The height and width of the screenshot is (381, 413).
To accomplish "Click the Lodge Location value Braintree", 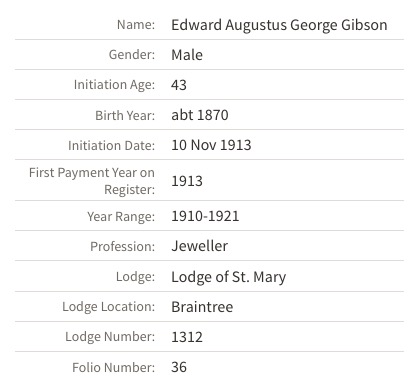I will click(x=202, y=307).
